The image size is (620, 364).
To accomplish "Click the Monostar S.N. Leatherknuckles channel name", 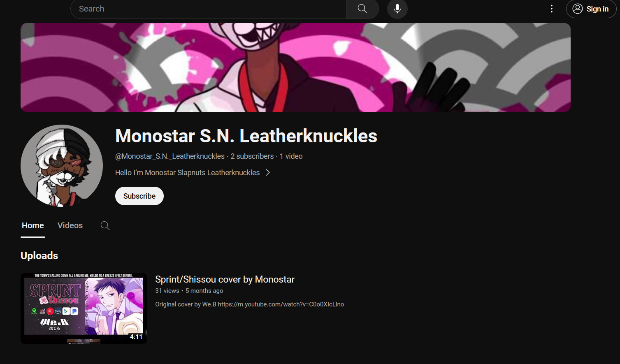I will coord(246,136).
